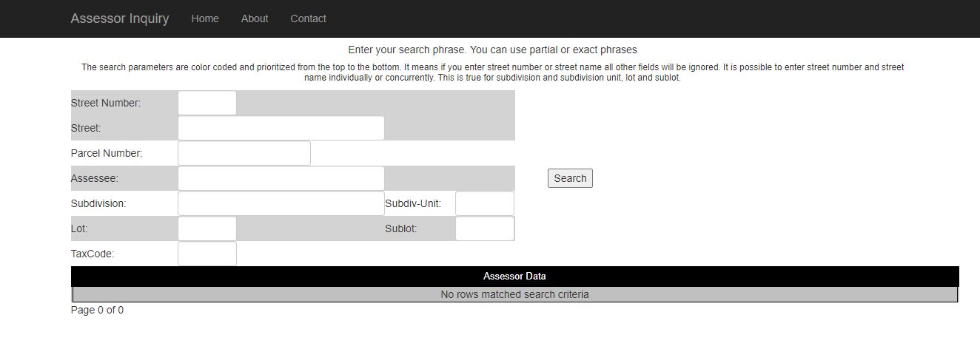The width and height of the screenshot is (980, 349).
Task: Focus the Subdiv-Unit input field
Action: tap(485, 203)
